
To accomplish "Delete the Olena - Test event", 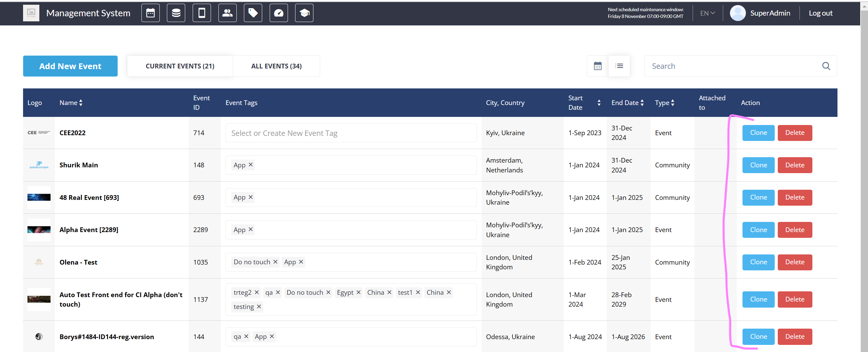I will point(794,262).
